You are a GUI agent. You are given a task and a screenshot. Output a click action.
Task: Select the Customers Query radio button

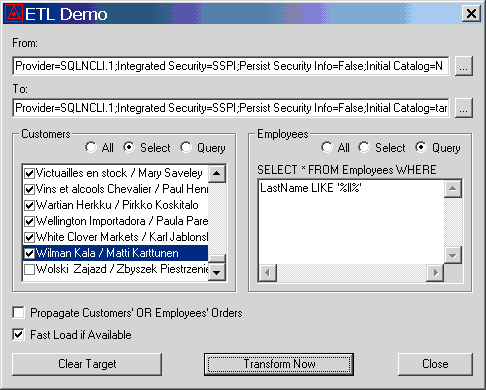coord(186,147)
